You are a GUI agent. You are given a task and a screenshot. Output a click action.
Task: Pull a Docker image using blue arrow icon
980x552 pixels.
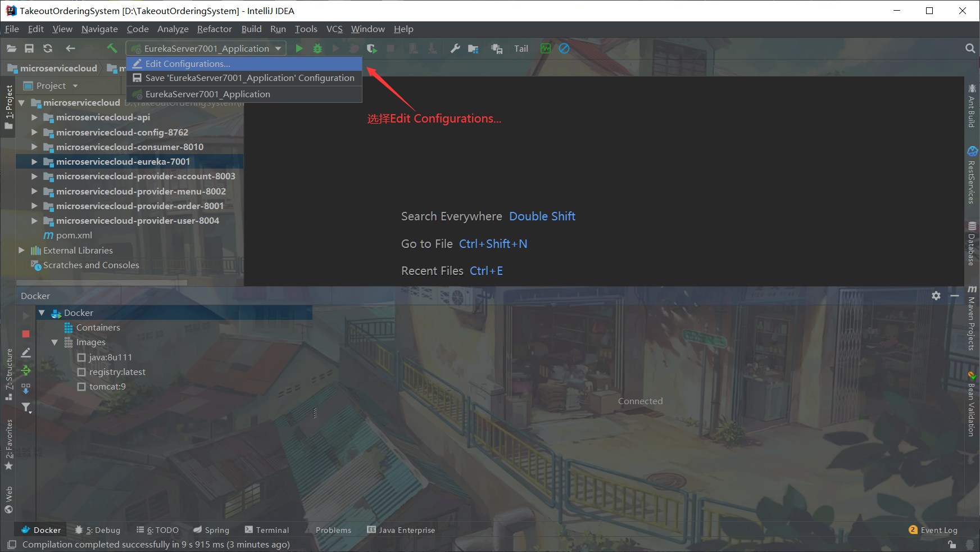tap(25, 388)
